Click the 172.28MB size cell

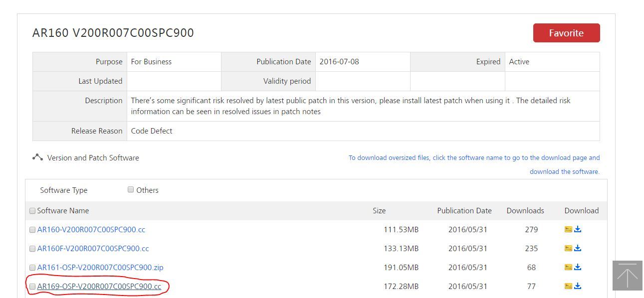(x=401, y=287)
